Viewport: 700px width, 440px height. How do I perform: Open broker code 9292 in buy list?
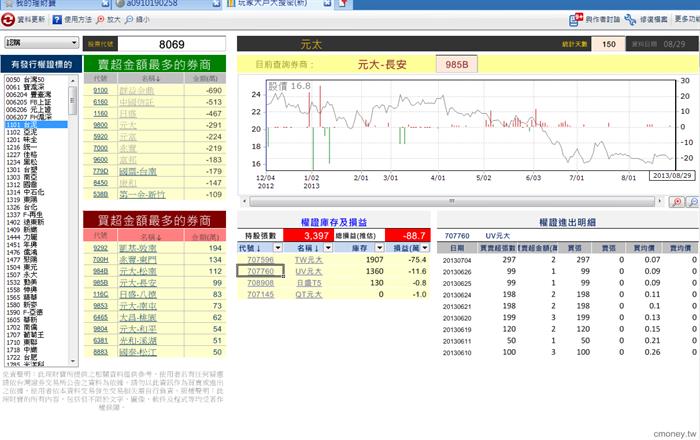(100, 248)
